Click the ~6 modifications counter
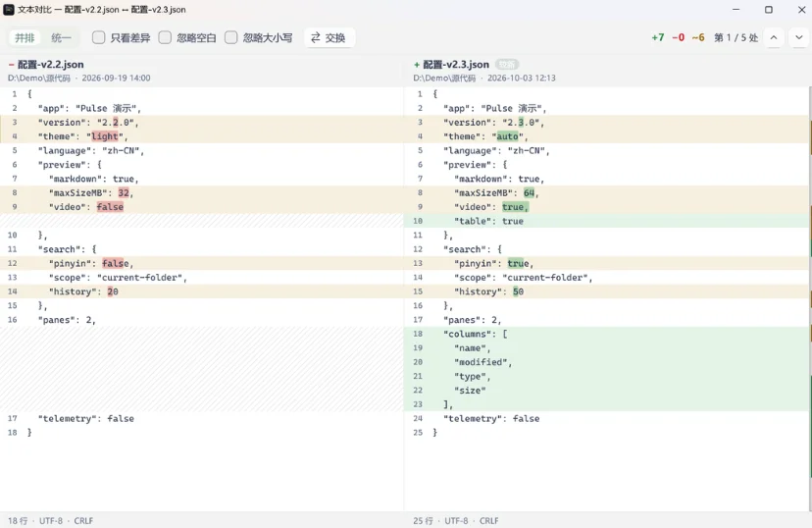Screen dimensions: 812x528 [x=698, y=38]
